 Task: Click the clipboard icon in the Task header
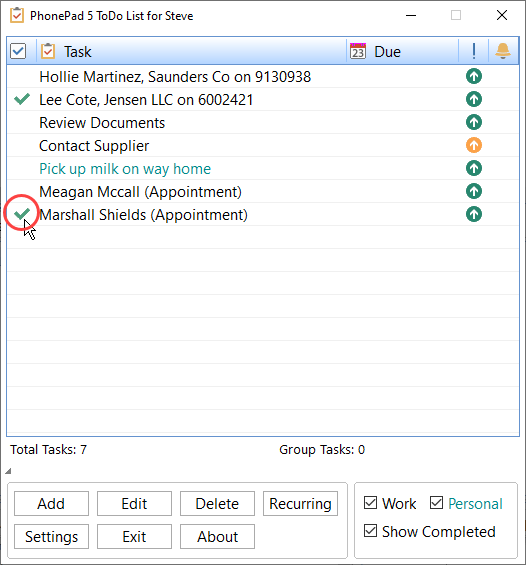click(x=48, y=51)
